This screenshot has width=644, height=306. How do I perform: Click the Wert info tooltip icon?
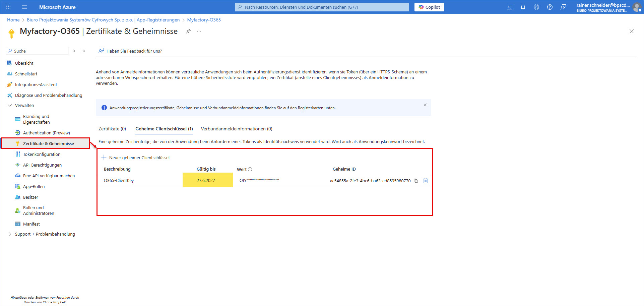tap(250, 169)
